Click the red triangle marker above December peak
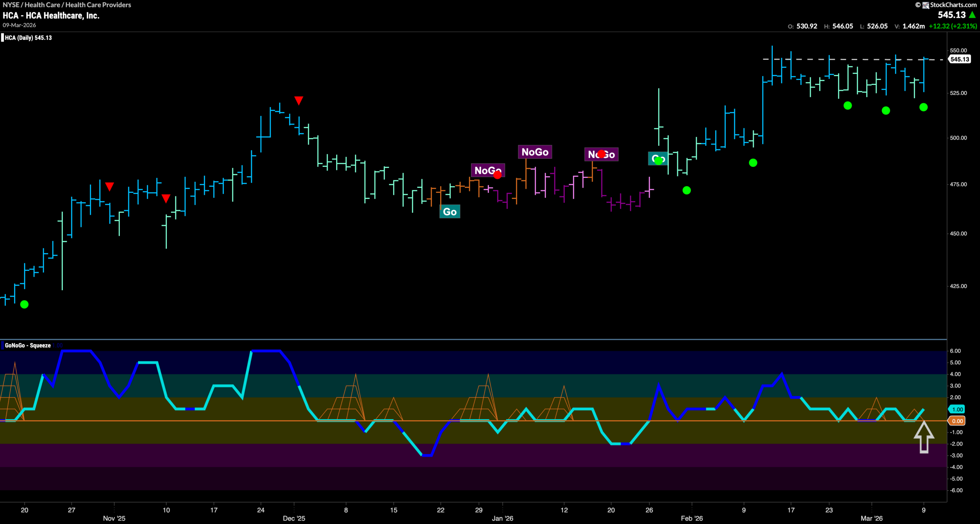 point(299,100)
